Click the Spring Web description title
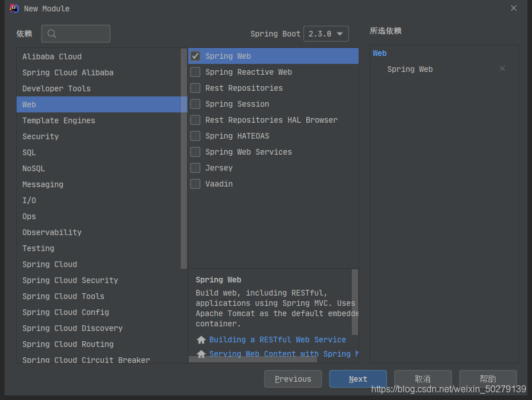532x400 pixels. coord(218,280)
